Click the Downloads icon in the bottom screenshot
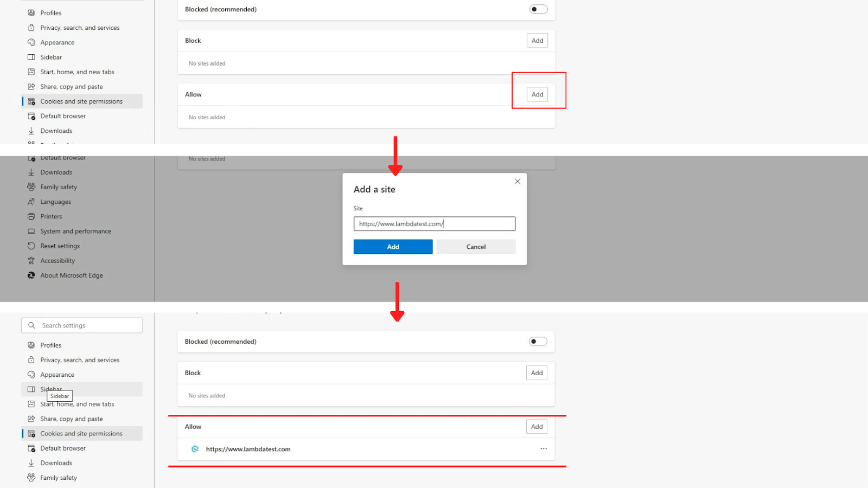The width and height of the screenshot is (868, 488). pos(31,463)
